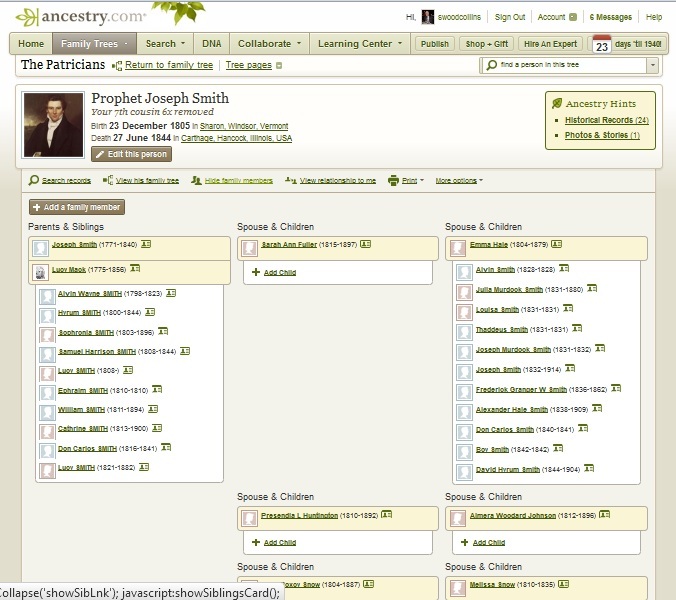This screenshot has width=676, height=600.
Task: Open card icon for Julia Murdock Smith
Action: 592,288
